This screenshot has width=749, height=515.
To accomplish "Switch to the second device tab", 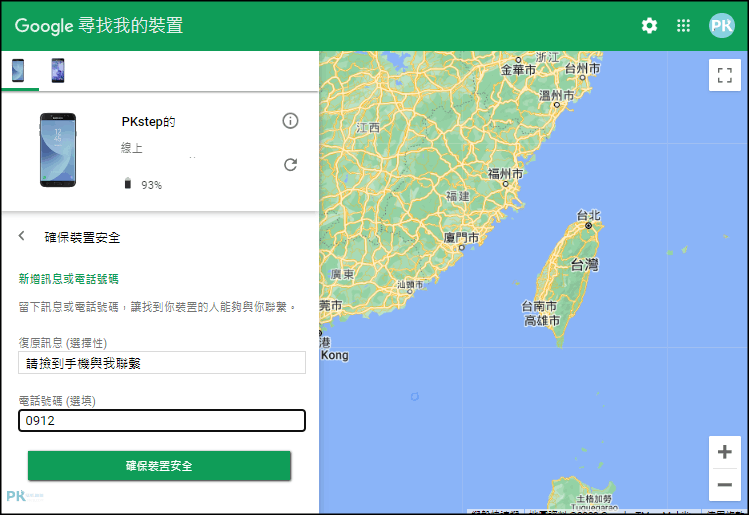I will coord(58,70).
